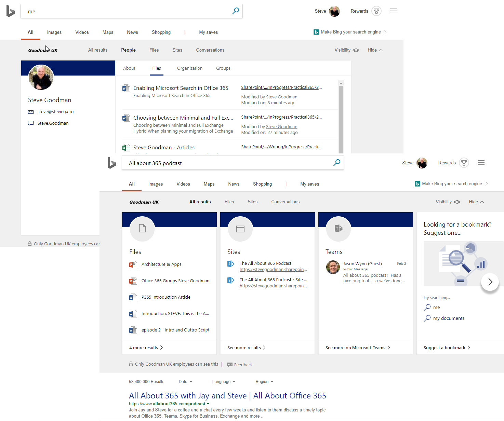Click magnifier in 'All about 365 podcast' search box
Viewport: 504px width, 421px height.
point(337,163)
